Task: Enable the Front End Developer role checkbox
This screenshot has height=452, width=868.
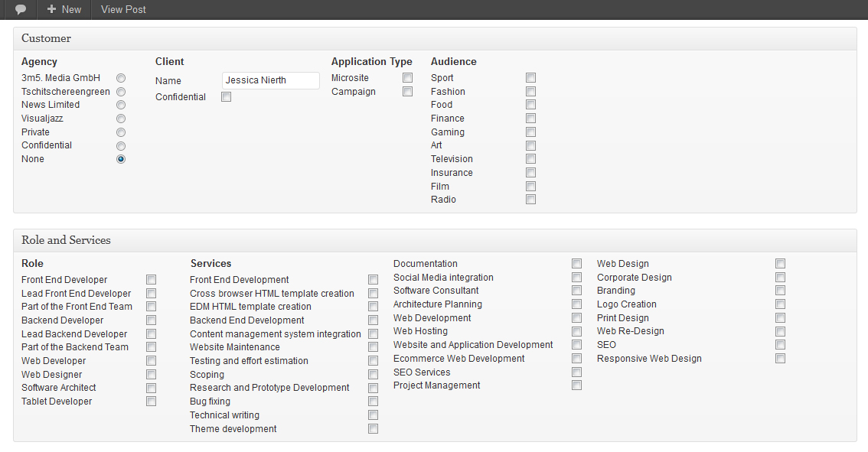Action: tap(152, 280)
